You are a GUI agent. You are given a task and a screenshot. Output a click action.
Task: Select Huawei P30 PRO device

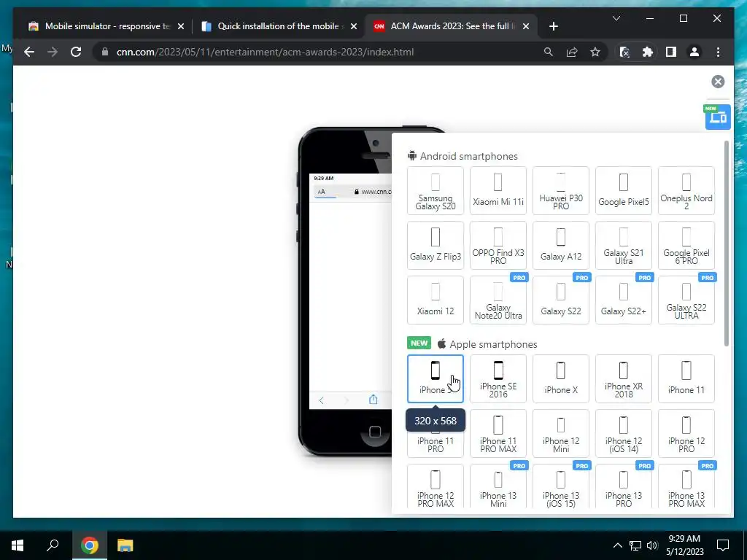(561, 191)
